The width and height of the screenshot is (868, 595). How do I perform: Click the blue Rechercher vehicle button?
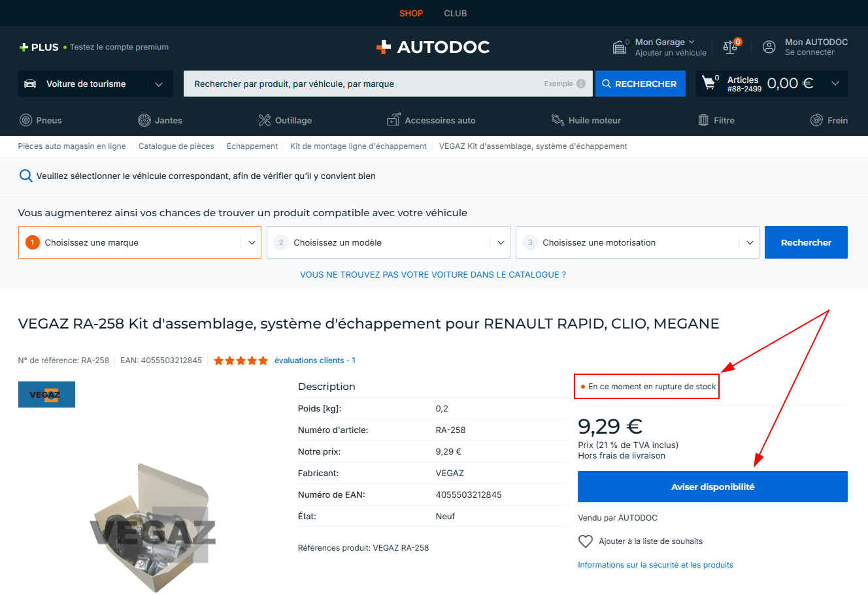pos(806,242)
